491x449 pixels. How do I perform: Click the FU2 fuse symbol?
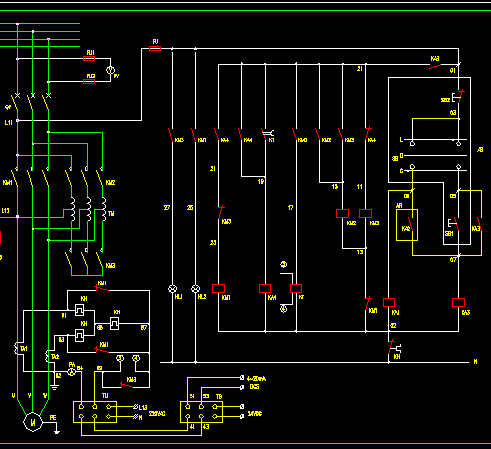pyautogui.click(x=89, y=82)
